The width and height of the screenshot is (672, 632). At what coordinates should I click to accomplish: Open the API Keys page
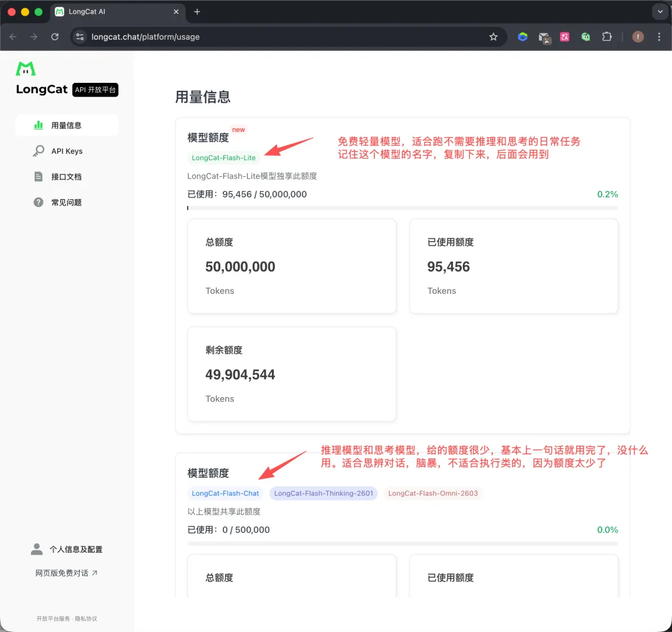click(67, 151)
